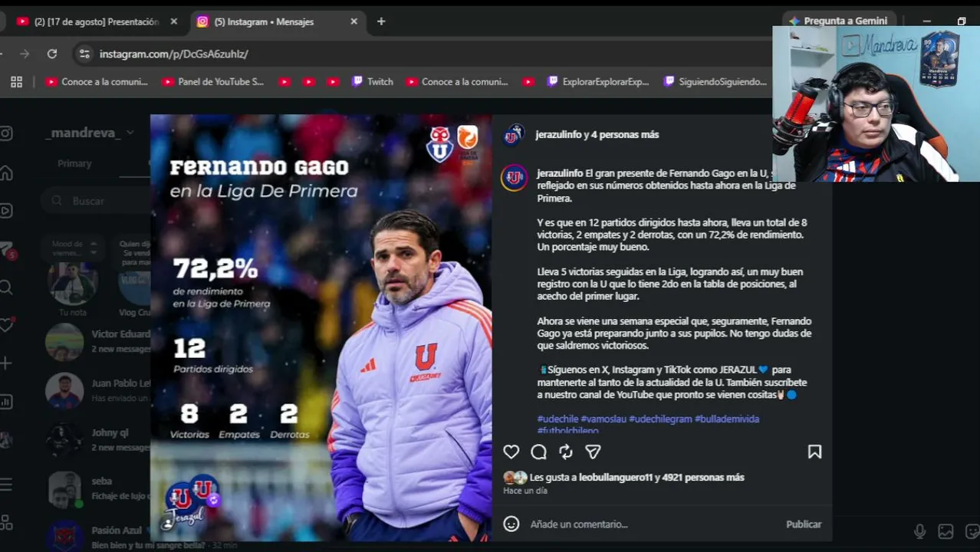Open the Twitch bookmark

tap(373, 82)
